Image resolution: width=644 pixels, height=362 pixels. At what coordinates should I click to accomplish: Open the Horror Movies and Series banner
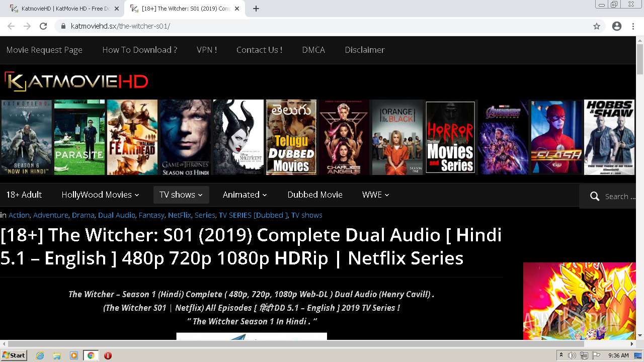click(x=450, y=137)
